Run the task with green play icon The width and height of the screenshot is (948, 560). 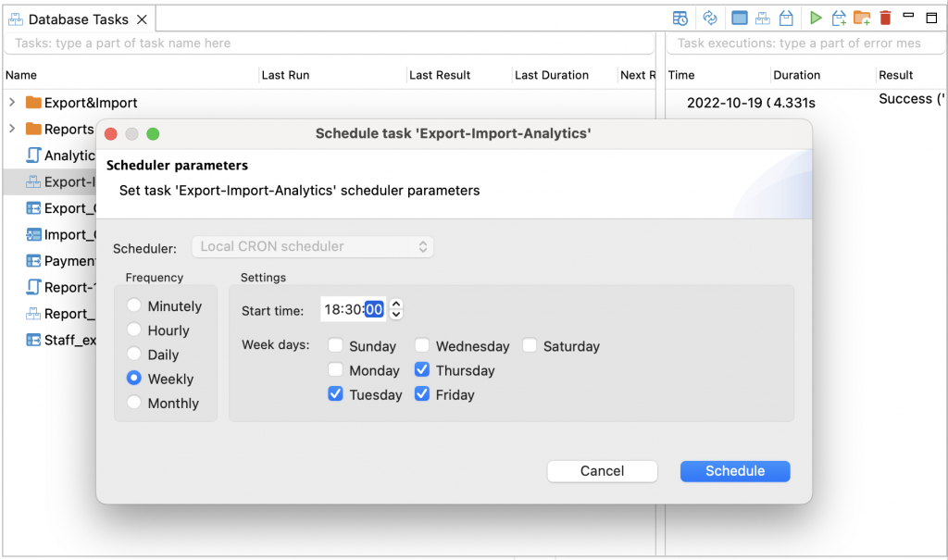[816, 19]
